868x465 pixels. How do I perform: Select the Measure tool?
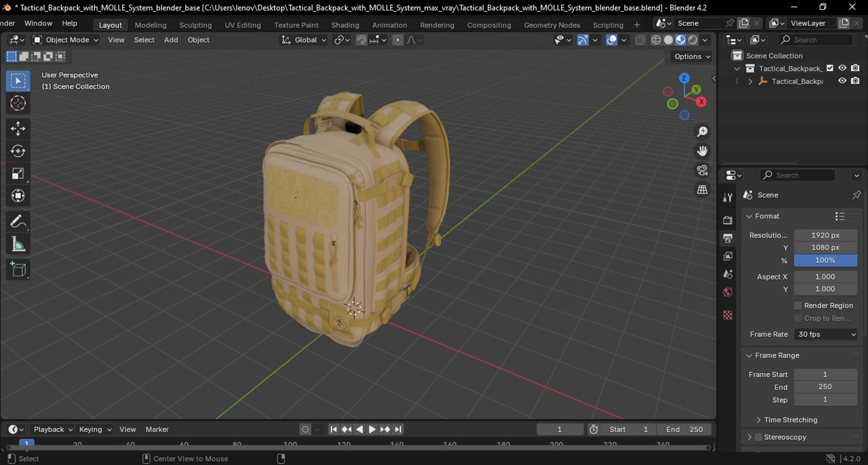tap(18, 245)
